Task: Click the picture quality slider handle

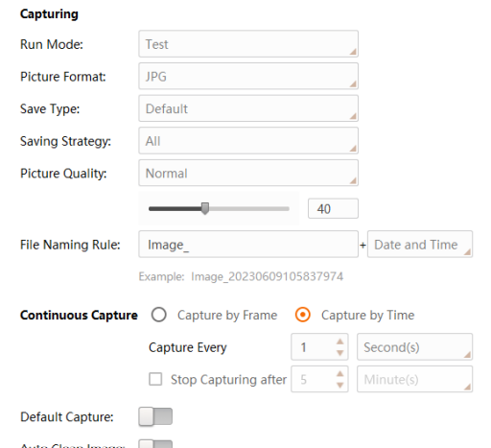Action: click(x=205, y=208)
